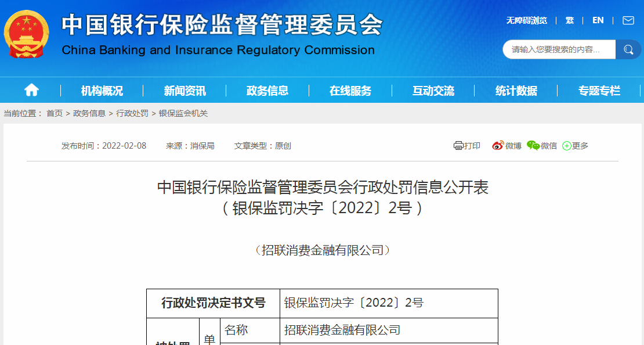
Task: Click subtitle （招联消费金融有限公司）
Action: (x=323, y=250)
